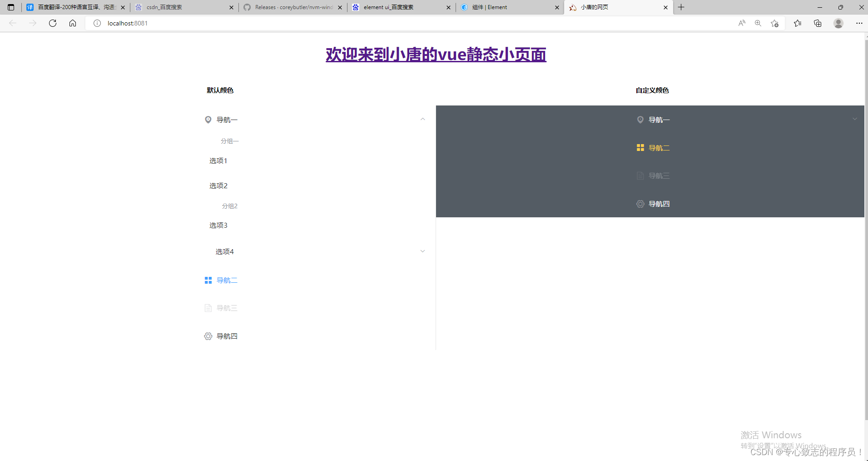Screen dimensions: 868x461
Task: Click the document icon beside 导航三 in default menu
Action: (x=208, y=308)
